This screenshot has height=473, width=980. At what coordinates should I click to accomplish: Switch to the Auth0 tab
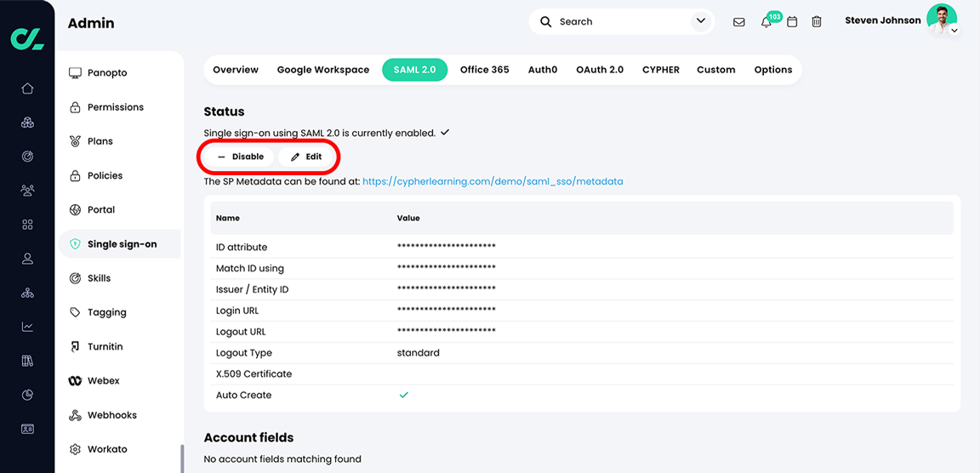[x=543, y=70]
